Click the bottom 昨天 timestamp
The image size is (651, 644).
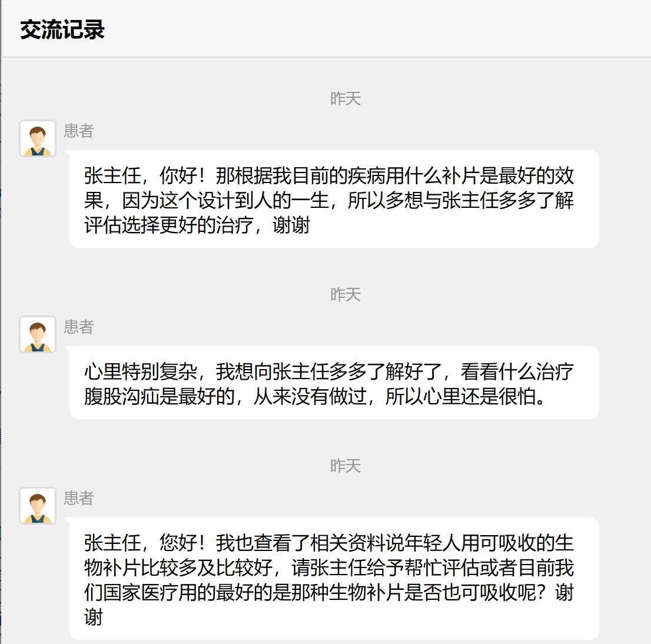click(346, 466)
